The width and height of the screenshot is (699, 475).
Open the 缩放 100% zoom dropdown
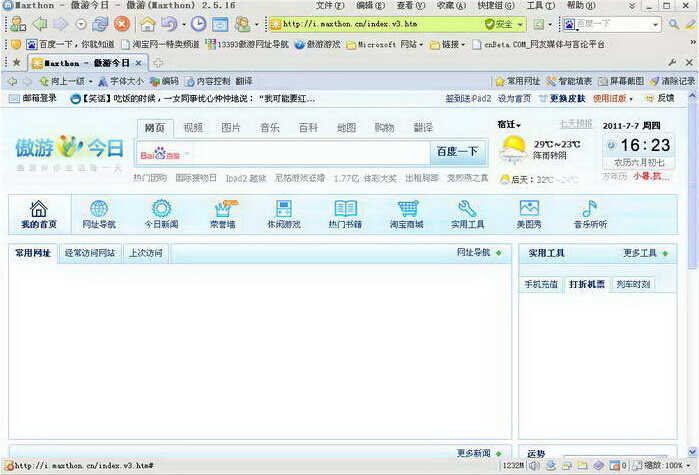tap(666, 466)
